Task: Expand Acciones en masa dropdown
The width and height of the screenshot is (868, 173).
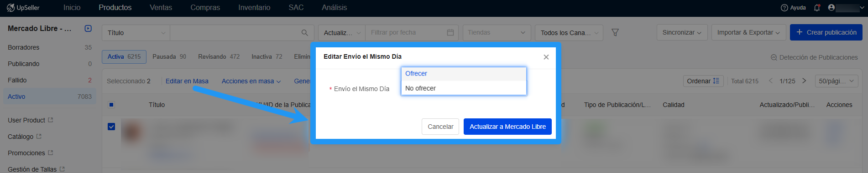Action: click(251, 81)
